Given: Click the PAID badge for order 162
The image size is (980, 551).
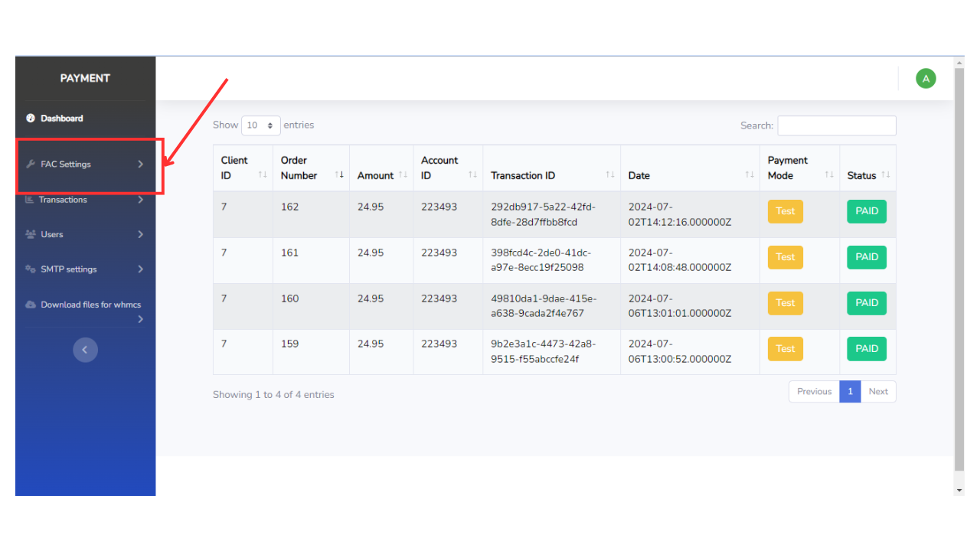Looking at the screenshot, I should [867, 211].
